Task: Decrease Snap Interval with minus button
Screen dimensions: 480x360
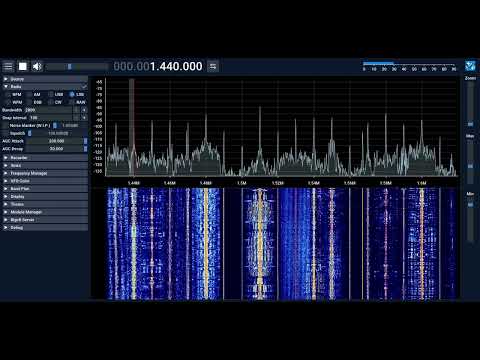Action: tap(76, 118)
